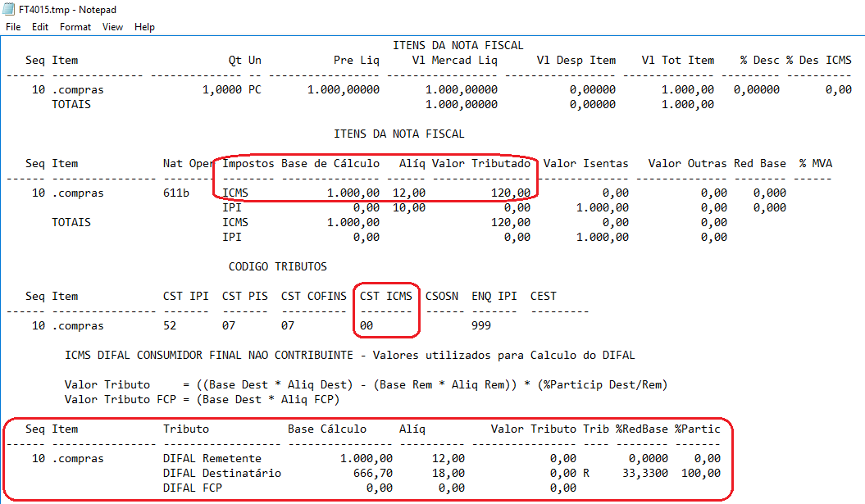Place cursor on DIFAL Remetente text
The image size is (865, 504).
(x=212, y=458)
